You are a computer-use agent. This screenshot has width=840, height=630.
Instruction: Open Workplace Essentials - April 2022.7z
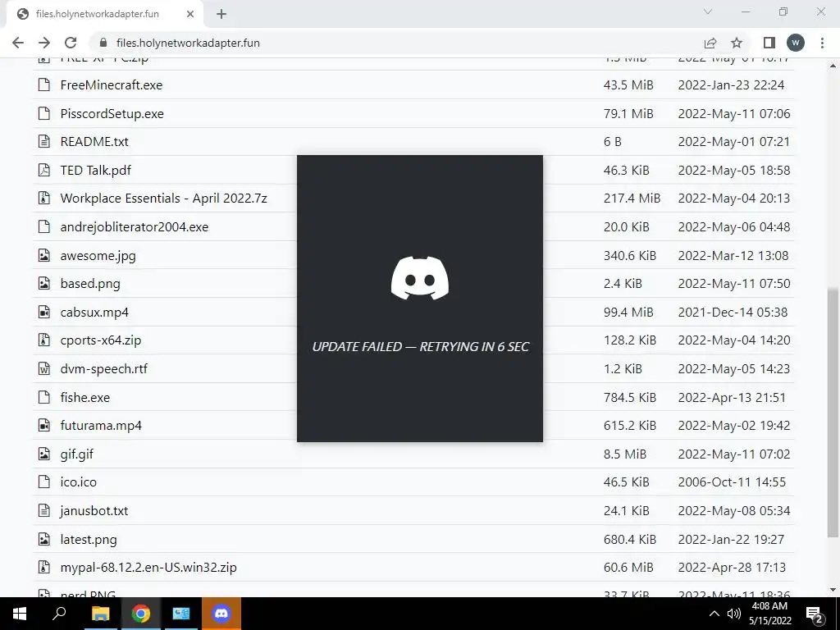coord(163,199)
